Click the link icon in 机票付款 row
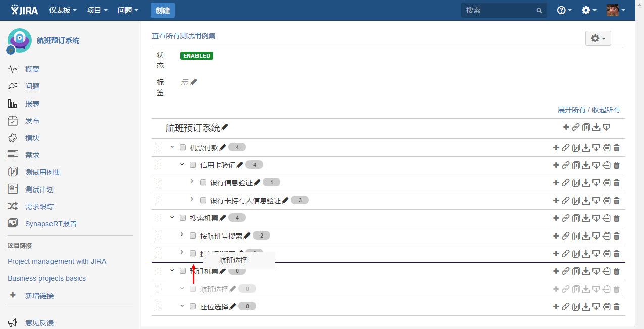 [x=566, y=148]
